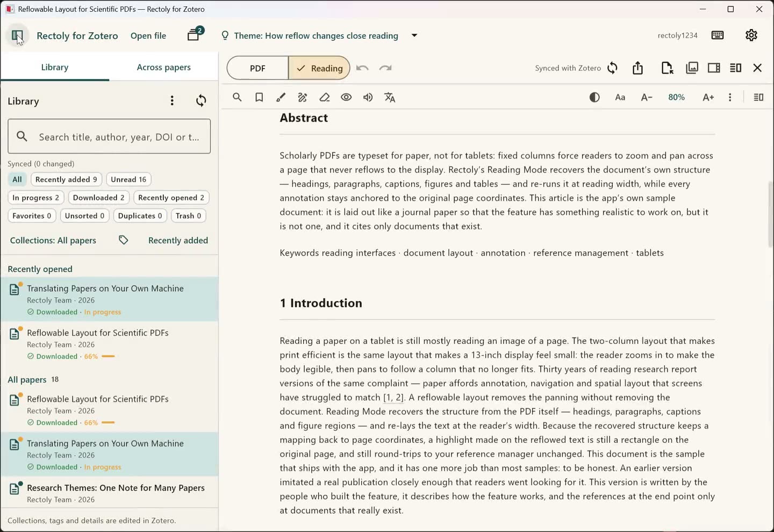Switch to Reading view mode
Image resolution: width=774 pixels, height=532 pixels.
pyautogui.click(x=319, y=68)
